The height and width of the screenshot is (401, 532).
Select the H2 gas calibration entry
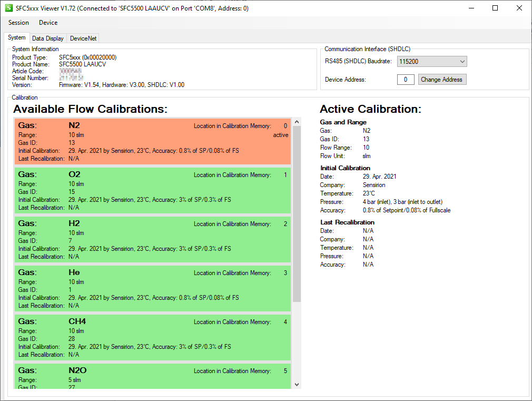[x=153, y=239]
